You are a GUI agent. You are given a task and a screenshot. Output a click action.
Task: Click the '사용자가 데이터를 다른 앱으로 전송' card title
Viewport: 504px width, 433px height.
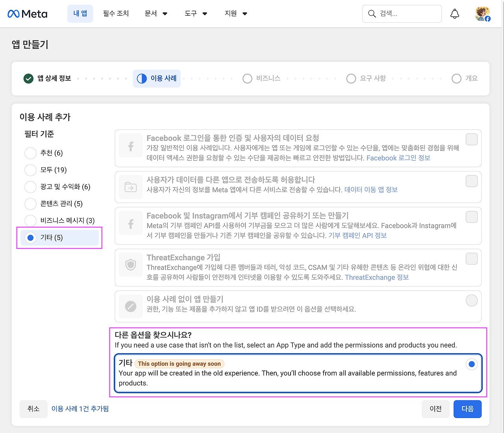click(231, 180)
